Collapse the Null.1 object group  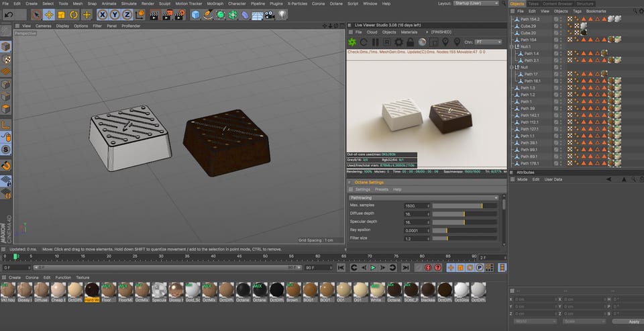pos(513,47)
